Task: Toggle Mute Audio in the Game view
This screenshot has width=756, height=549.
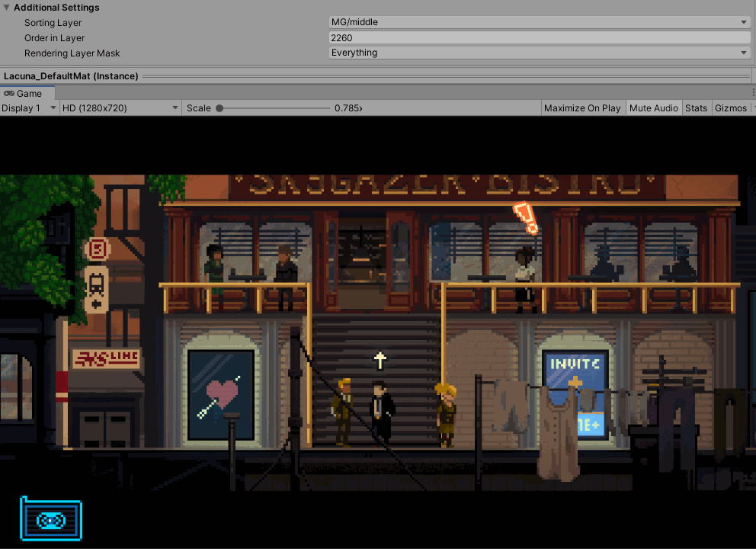Action: coord(653,108)
